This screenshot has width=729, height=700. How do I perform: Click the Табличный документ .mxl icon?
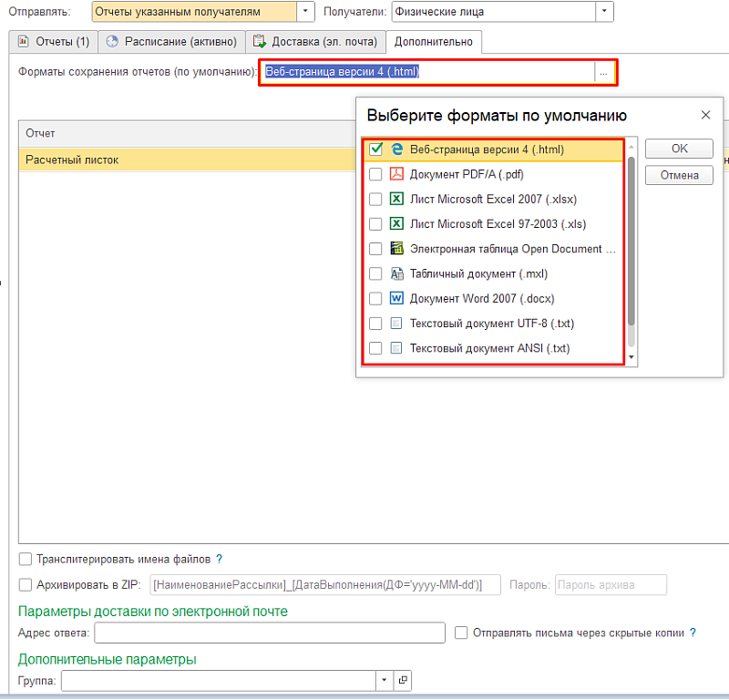396,273
